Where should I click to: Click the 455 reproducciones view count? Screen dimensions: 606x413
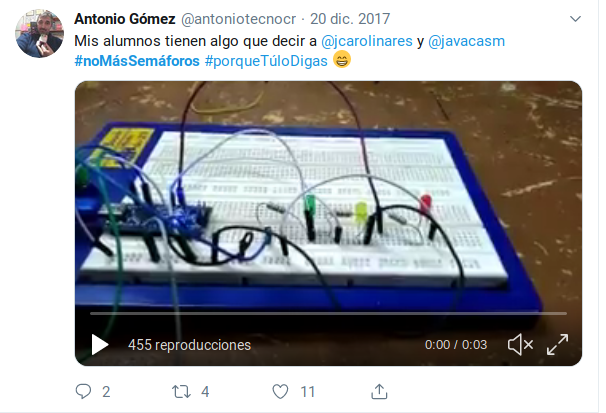[x=189, y=345]
